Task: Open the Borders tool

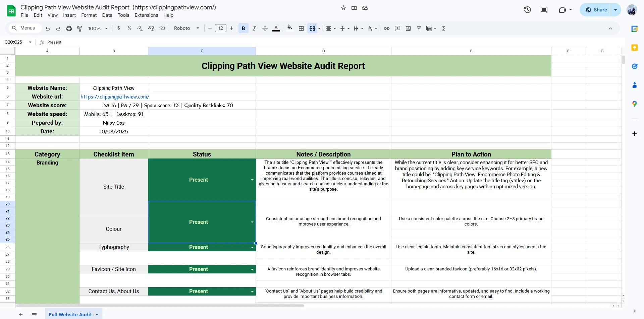Action: coord(301,28)
